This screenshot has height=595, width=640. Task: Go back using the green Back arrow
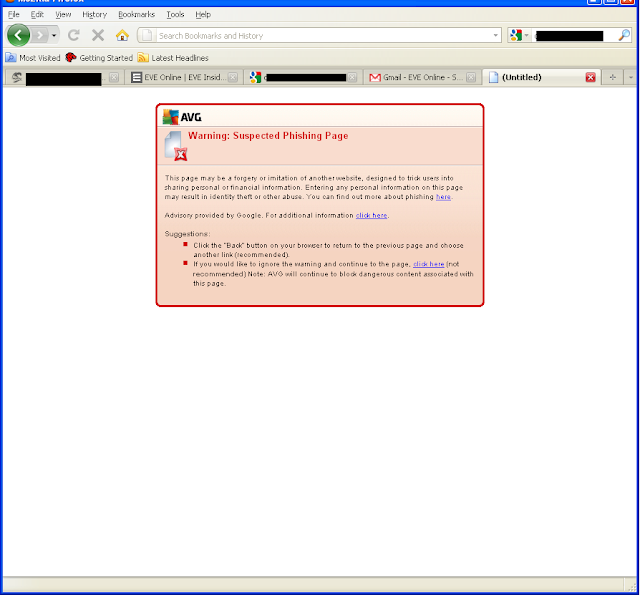(18, 35)
